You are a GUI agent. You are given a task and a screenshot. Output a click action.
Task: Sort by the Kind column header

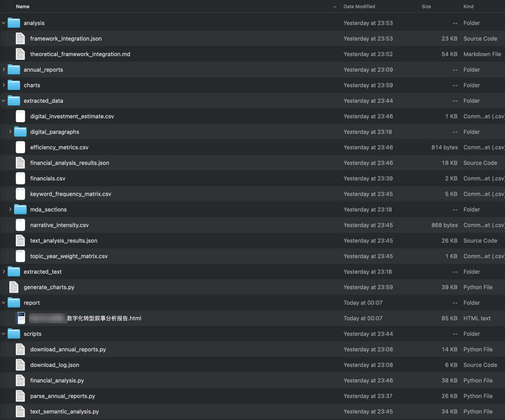click(x=468, y=6)
